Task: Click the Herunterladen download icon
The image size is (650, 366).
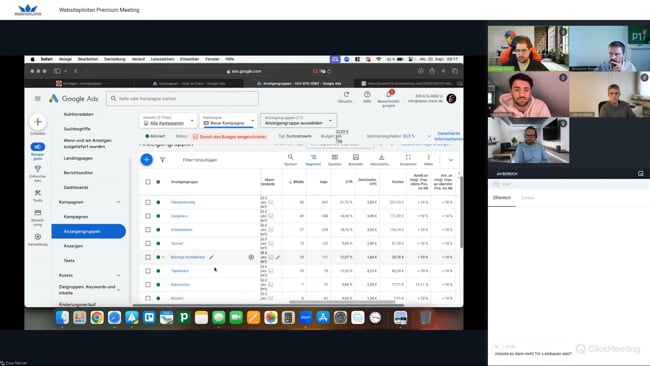Action: 381,157
